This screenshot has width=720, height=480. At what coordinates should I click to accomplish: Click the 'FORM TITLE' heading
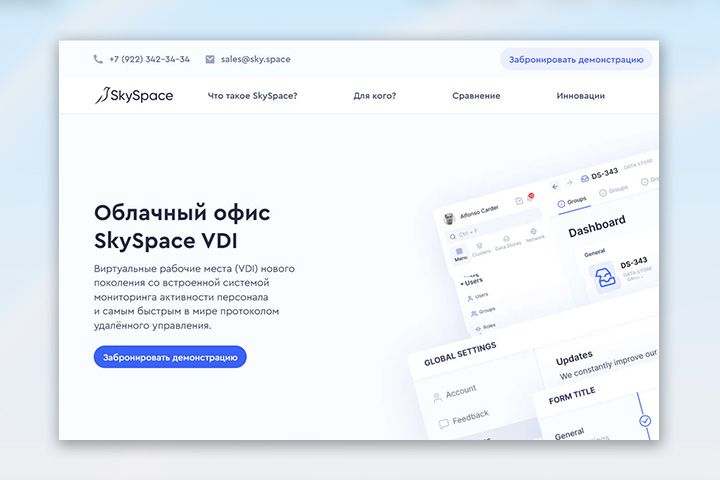pyautogui.click(x=572, y=395)
